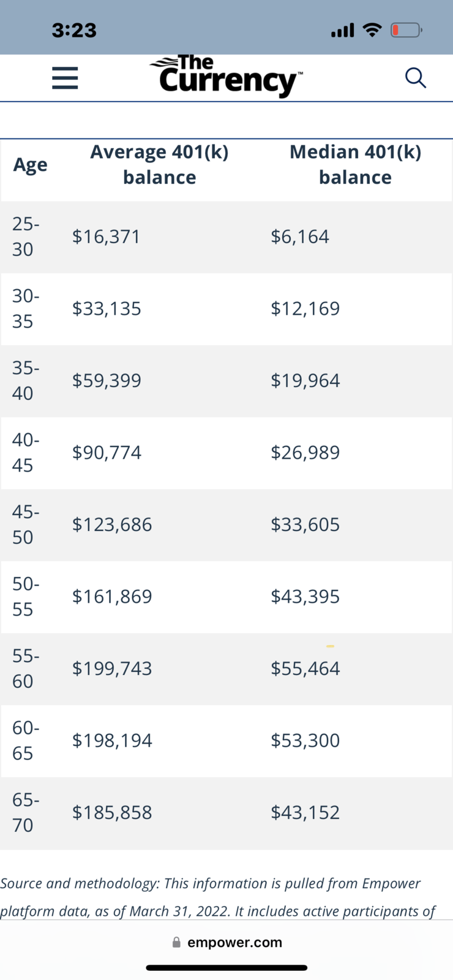Tap the Age column header
Screen dimensions: 453x980
pyautogui.click(x=30, y=165)
